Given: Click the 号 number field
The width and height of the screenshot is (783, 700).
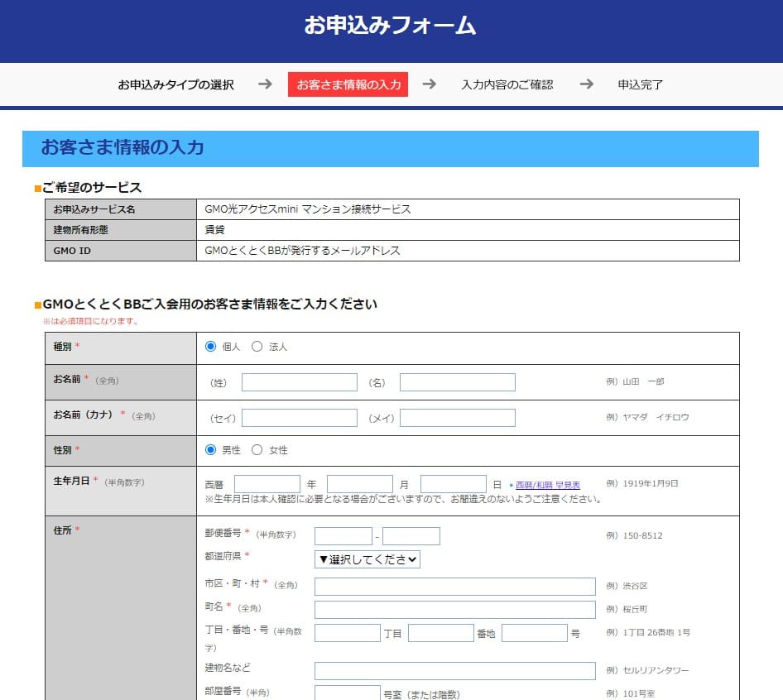Looking at the screenshot, I should click(535, 633).
